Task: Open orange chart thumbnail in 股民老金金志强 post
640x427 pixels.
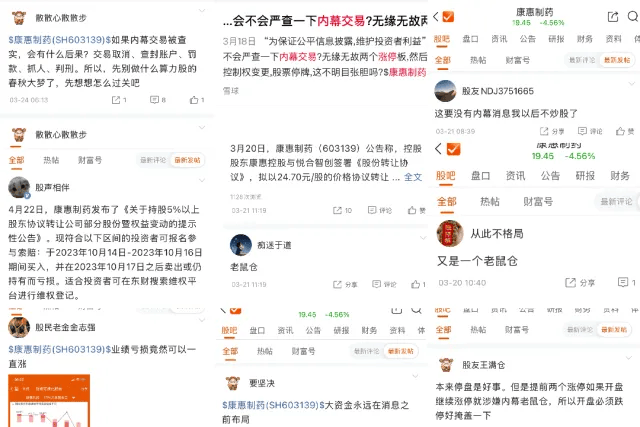Action: point(49,400)
